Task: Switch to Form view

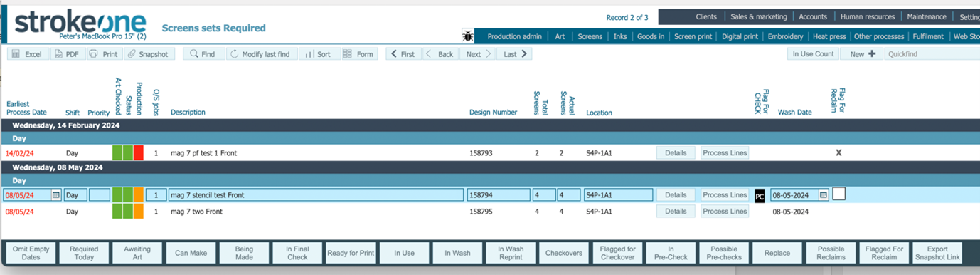Action: tap(359, 54)
